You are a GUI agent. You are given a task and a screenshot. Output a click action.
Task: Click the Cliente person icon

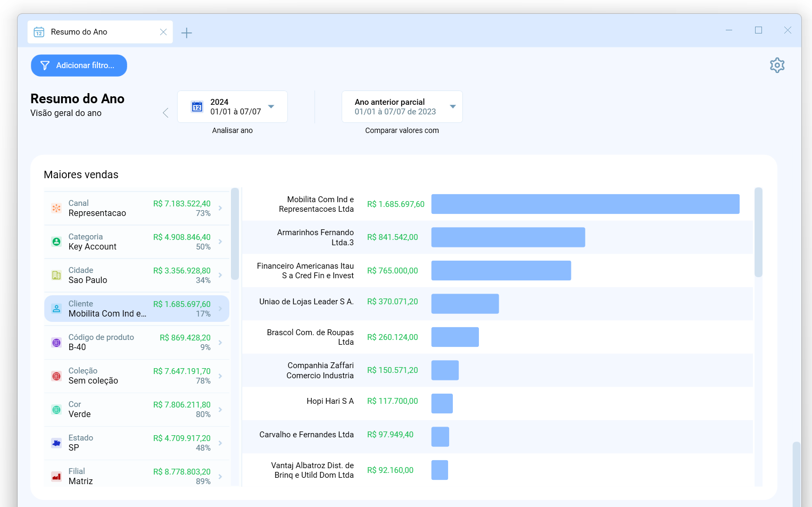[x=56, y=309]
